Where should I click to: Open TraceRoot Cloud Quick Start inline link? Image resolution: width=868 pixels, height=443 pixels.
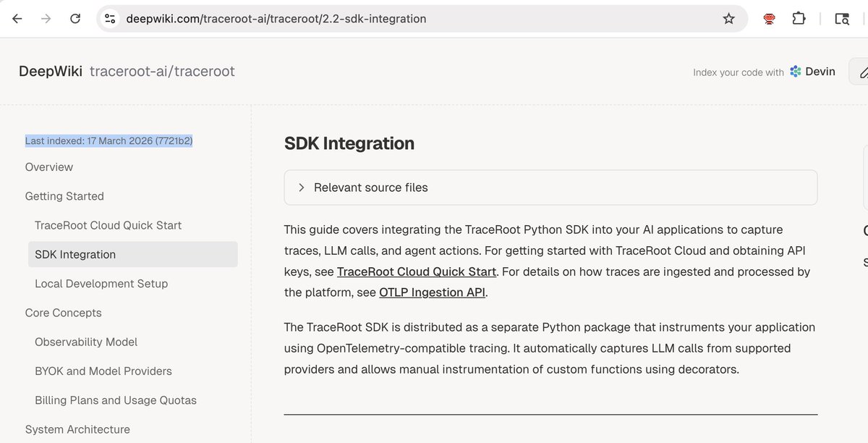[417, 271]
